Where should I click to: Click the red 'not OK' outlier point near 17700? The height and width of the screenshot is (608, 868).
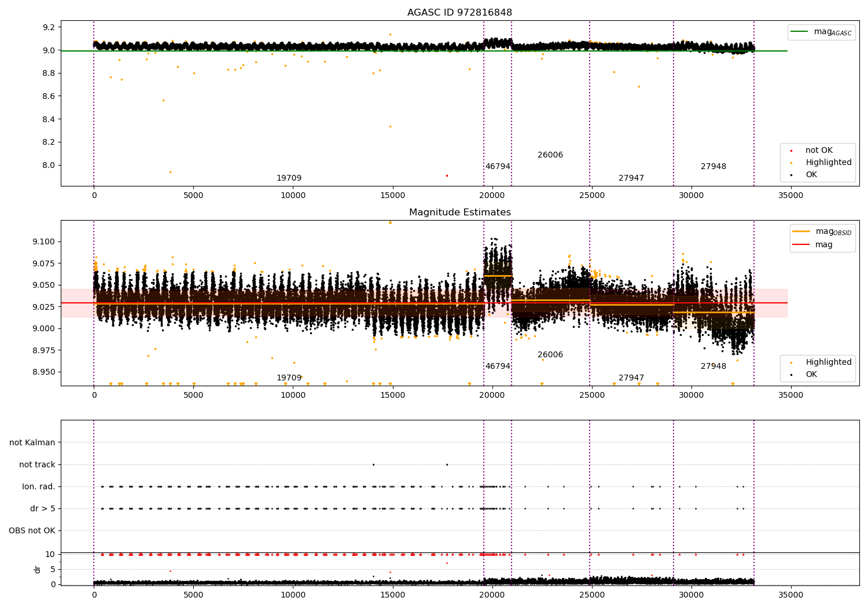(447, 175)
